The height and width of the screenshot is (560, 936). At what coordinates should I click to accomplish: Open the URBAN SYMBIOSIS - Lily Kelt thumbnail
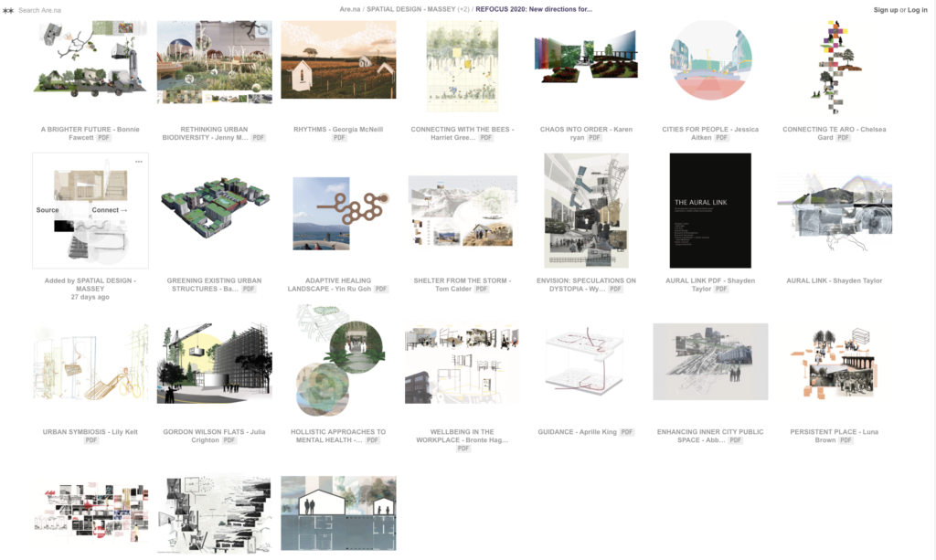90,362
